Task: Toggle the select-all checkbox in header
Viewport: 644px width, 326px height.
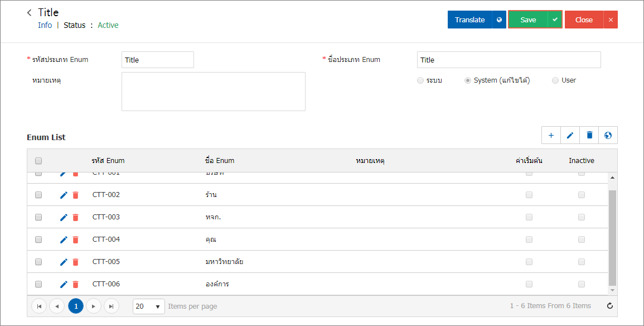Action: point(38,161)
